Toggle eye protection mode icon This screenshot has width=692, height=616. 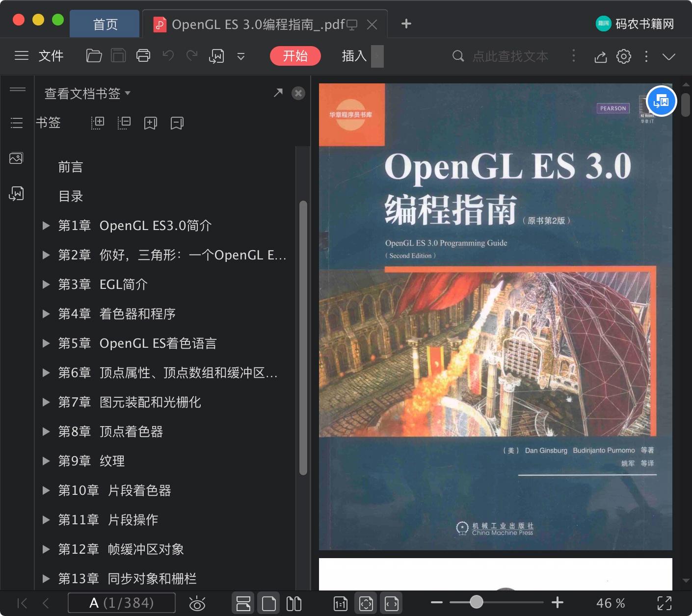197,603
